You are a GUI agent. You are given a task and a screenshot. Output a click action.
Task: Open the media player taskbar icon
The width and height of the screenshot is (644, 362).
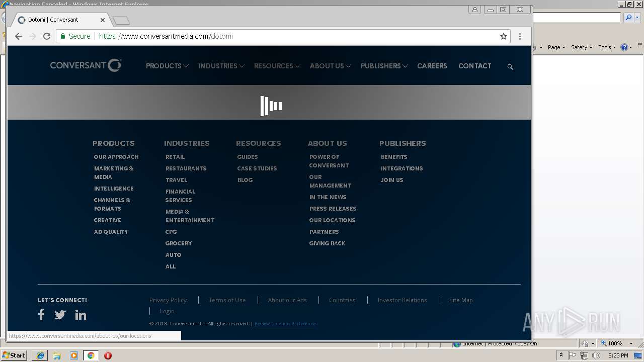(x=74, y=355)
